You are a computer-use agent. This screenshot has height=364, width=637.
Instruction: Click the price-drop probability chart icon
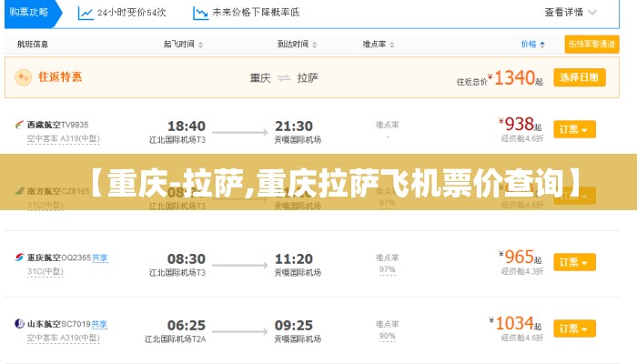[200, 13]
